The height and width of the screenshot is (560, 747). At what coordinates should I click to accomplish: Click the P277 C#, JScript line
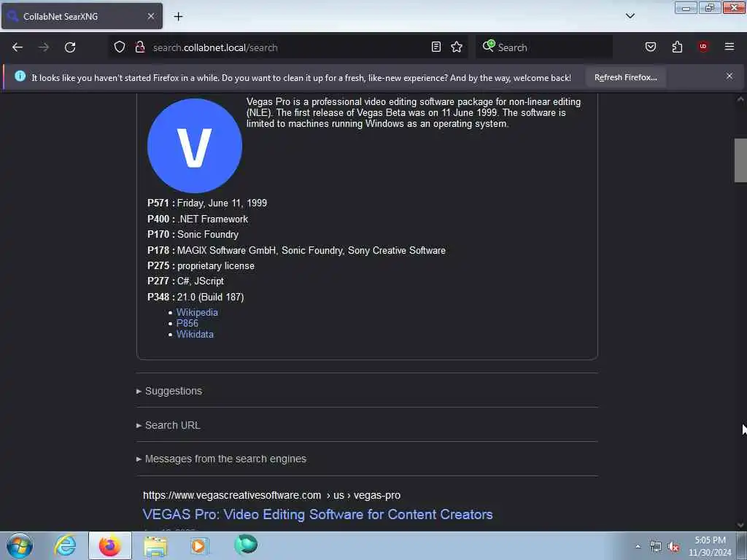(186, 281)
